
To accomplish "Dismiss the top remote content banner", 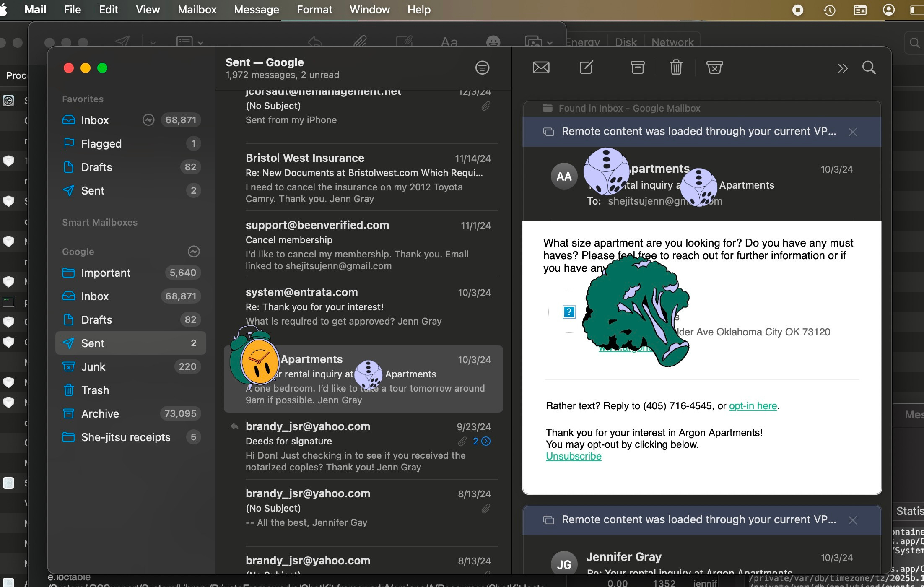I will [x=852, y=132].
